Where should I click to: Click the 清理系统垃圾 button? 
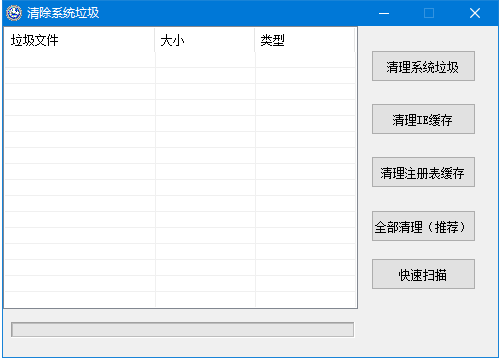pos(423,66)
